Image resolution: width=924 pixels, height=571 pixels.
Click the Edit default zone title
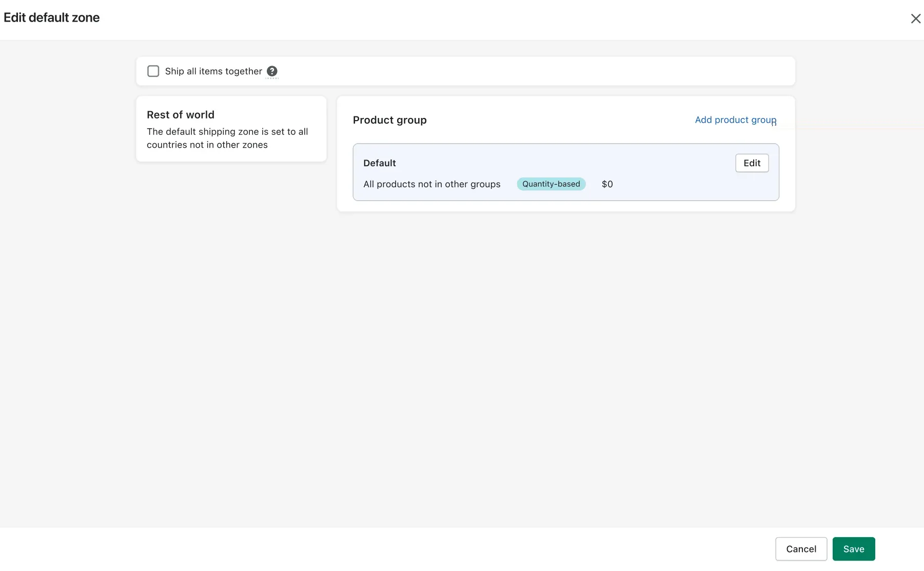click(51, 17)
